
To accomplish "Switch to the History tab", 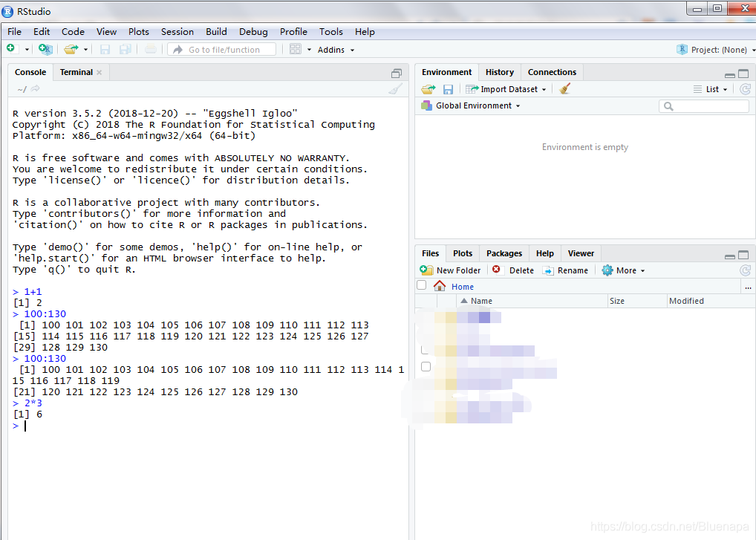I will (500, 72).
